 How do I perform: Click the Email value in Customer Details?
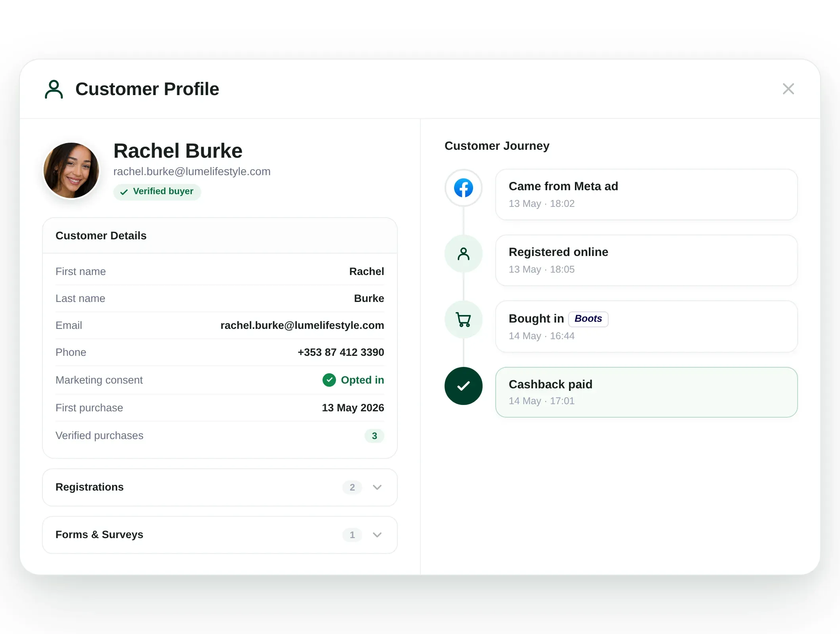(302, 325)
